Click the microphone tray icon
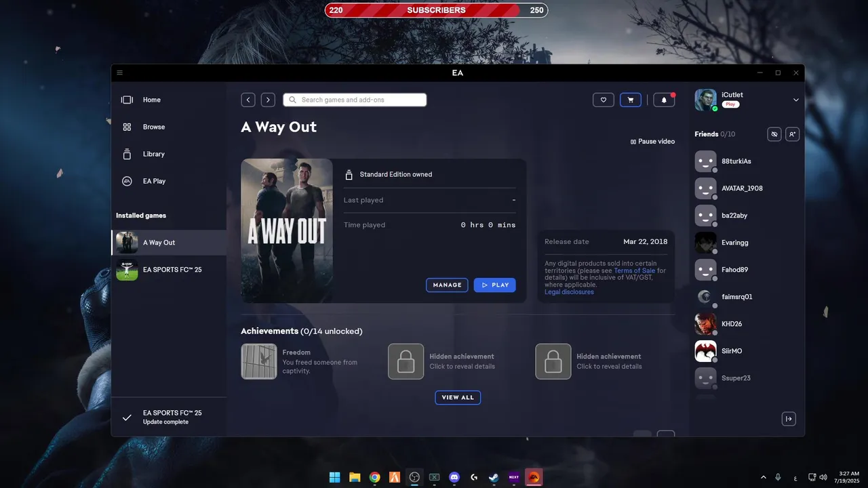This screenshot has height=488, width=868. pyautogui.click(x=778, y=477)
